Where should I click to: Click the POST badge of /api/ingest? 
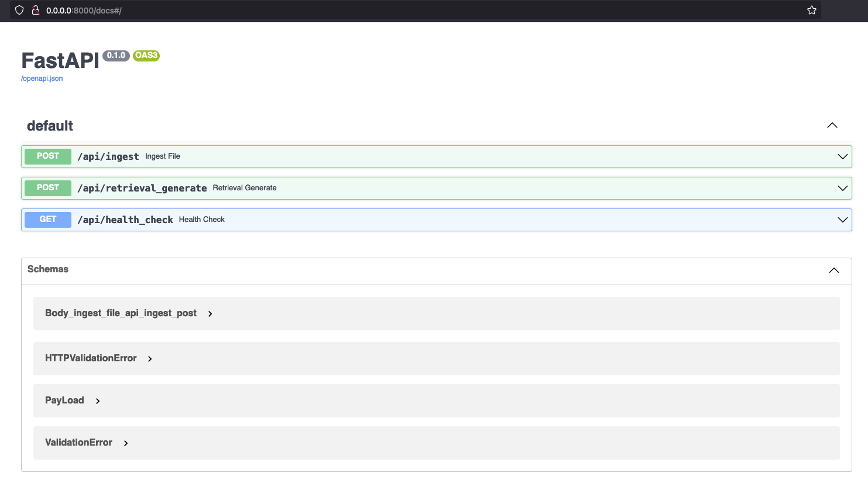(48, 156)
